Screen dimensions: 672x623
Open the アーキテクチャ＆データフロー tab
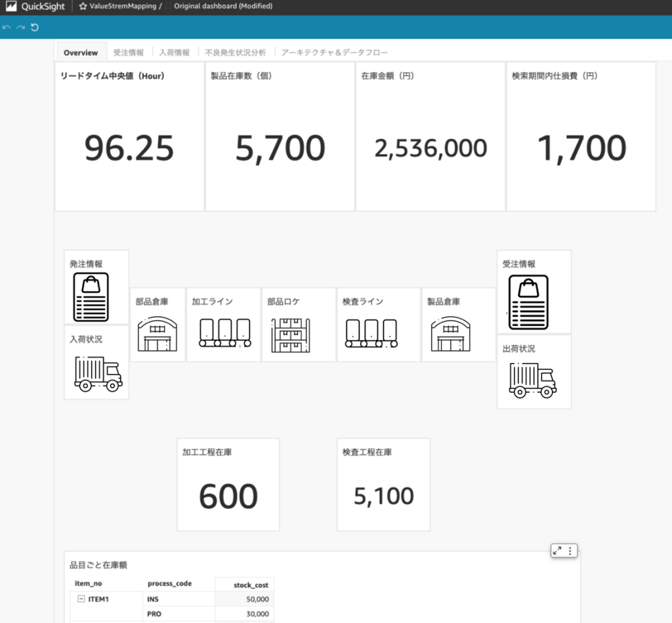tap(334, 52)
